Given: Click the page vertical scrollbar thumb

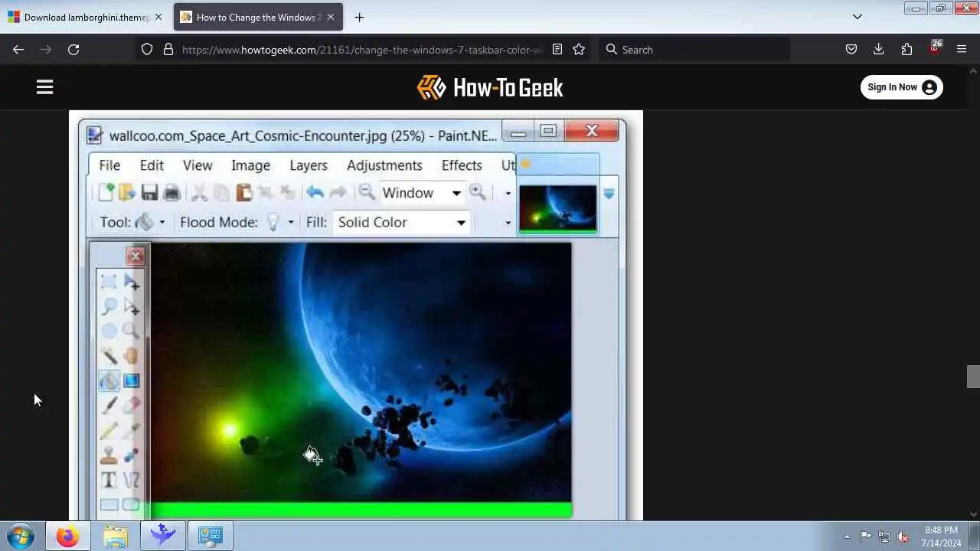Looking at the screenshot, I should click(x=973, y=377).
